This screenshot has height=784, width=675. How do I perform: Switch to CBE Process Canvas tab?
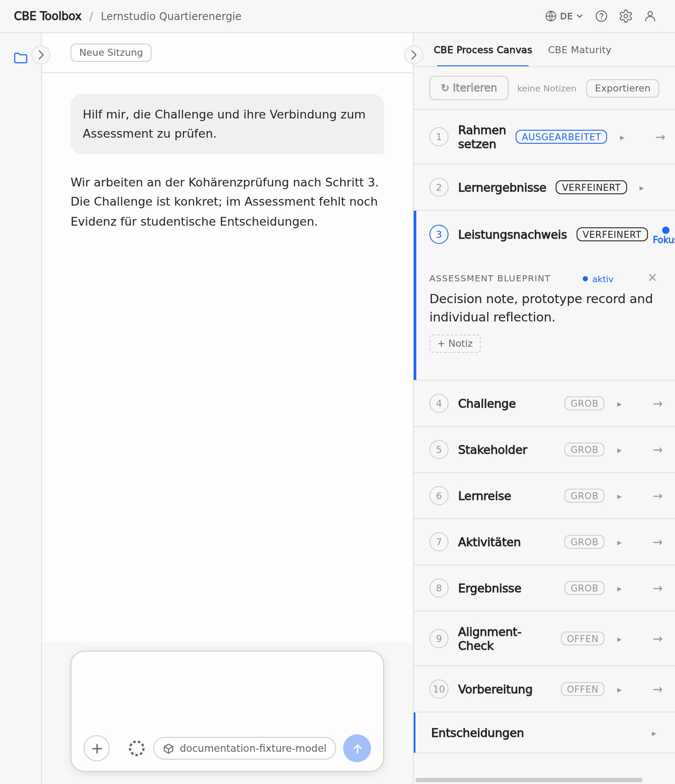pos(483,50)
